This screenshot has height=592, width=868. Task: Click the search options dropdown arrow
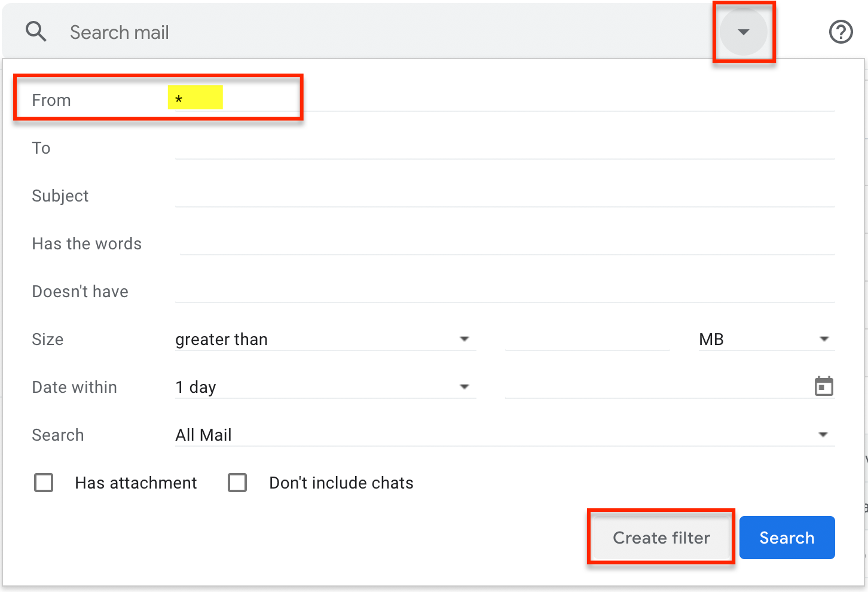point(744,32)
